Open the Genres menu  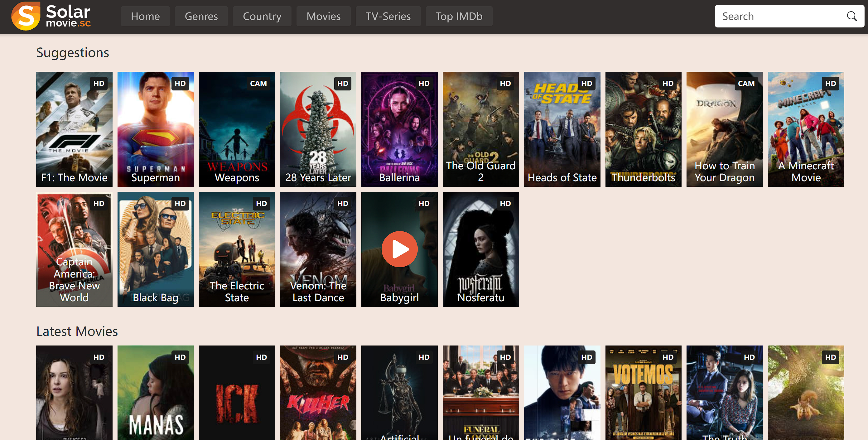(x=201, y=16)
